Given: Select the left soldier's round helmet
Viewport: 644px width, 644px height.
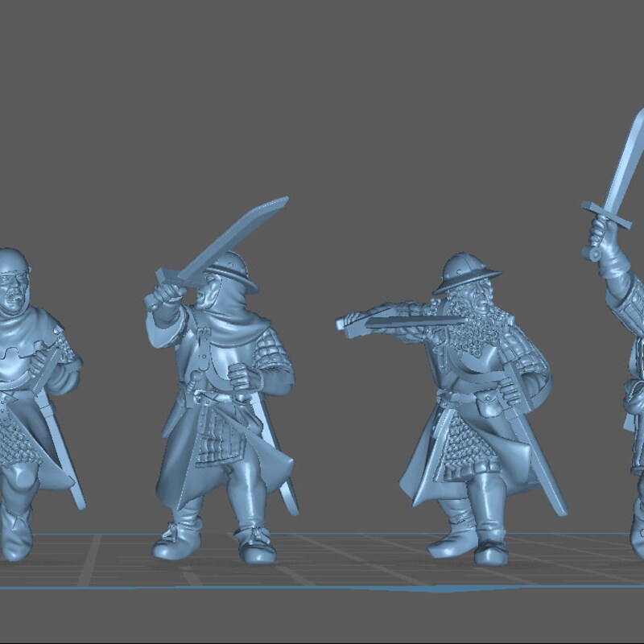Looking at the screenshot, I should [16, 258].
